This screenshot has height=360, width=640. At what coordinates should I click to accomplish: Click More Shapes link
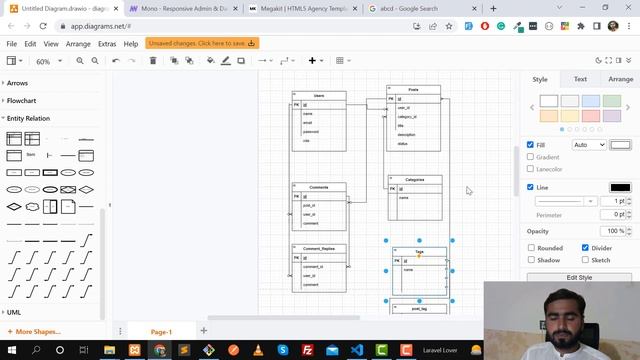point(34,331)
